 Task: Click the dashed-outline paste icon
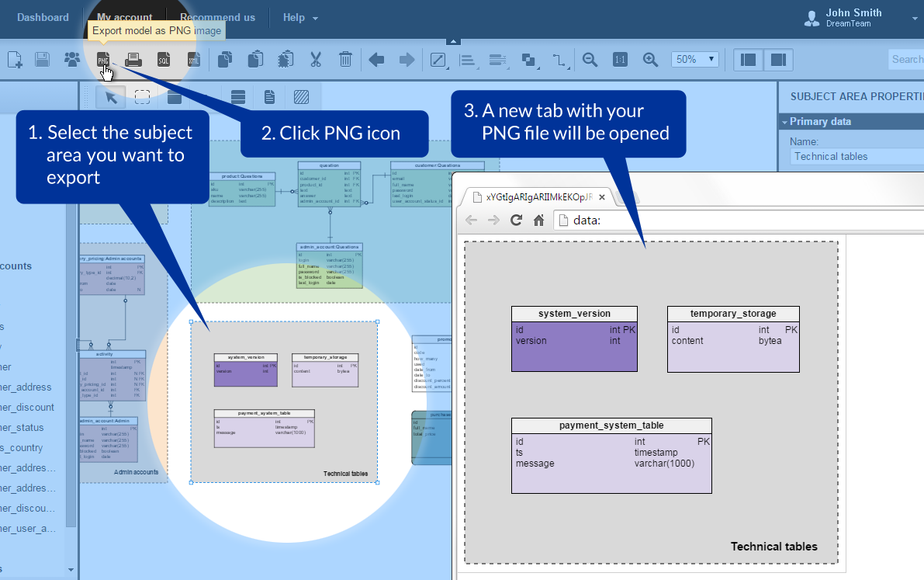click(x=286, y=60)
